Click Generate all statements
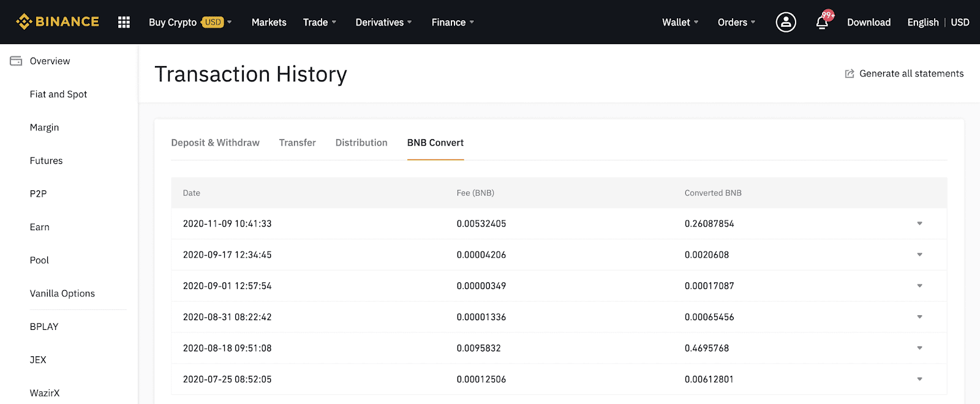 tap(911, 73)
